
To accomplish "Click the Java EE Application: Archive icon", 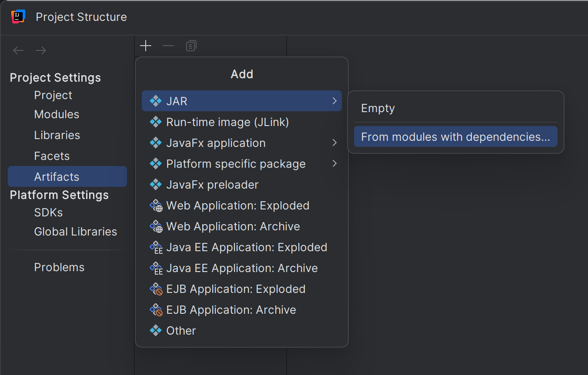I will click(x=156, y=268).
